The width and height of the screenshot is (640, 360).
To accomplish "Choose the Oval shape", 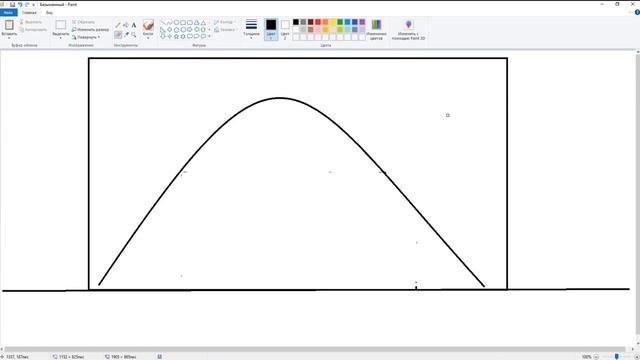I will click(176, 23).
